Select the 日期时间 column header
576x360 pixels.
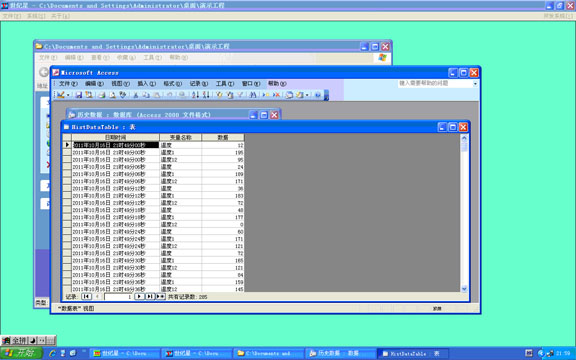tap(115, 137)
